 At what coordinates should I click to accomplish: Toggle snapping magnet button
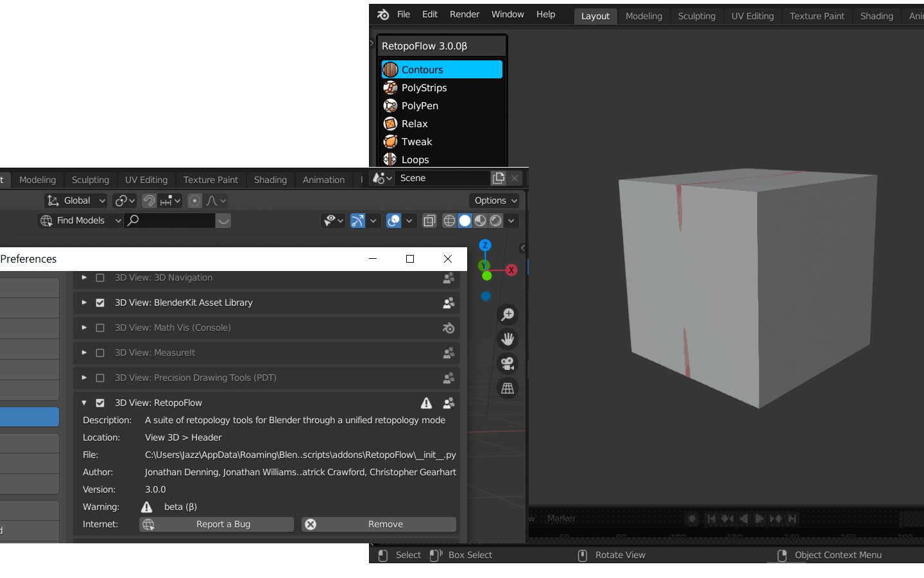pos(149,200)
